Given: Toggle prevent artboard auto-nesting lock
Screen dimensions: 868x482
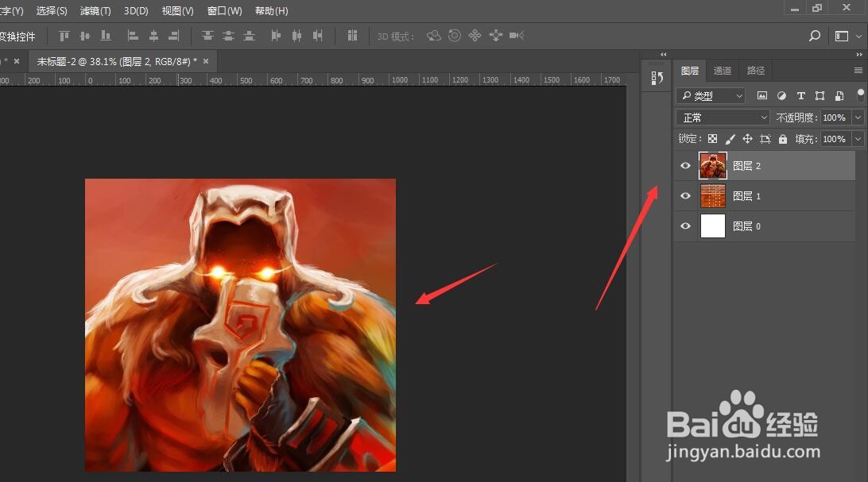Looking at the screenshot, I should pos(765,139).
